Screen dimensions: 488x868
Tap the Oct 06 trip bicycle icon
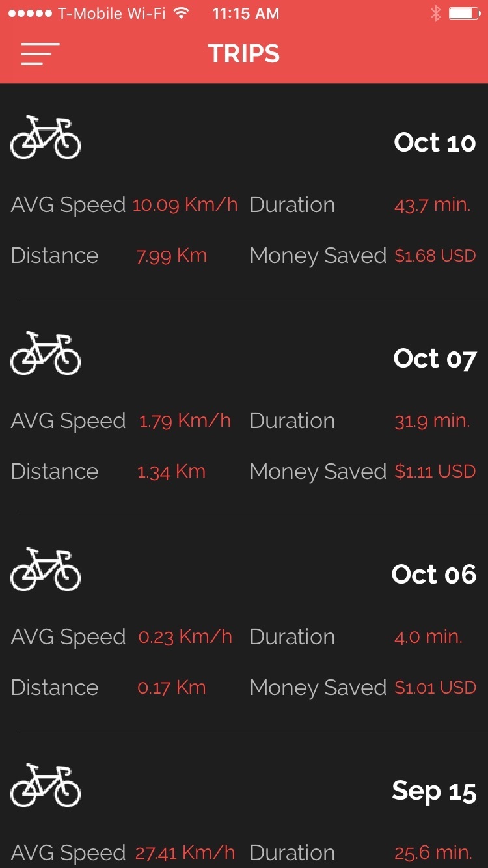tap(46, 570)
